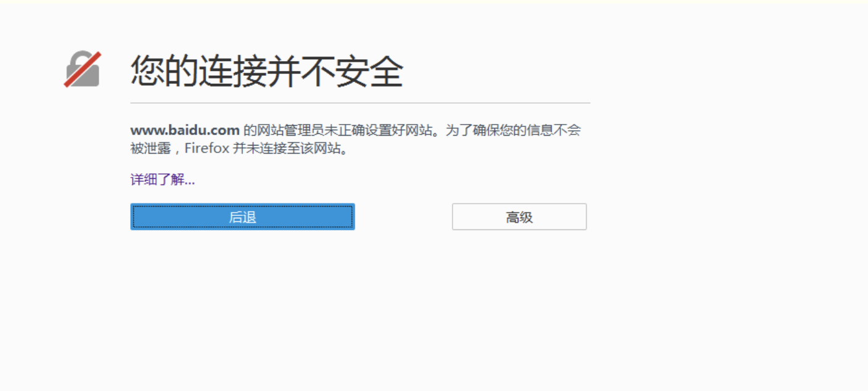Image resolution: width=868 pixels, height=391 pixels.
Task: Click the broken padlock warning icon
Action: click(83, 70)
